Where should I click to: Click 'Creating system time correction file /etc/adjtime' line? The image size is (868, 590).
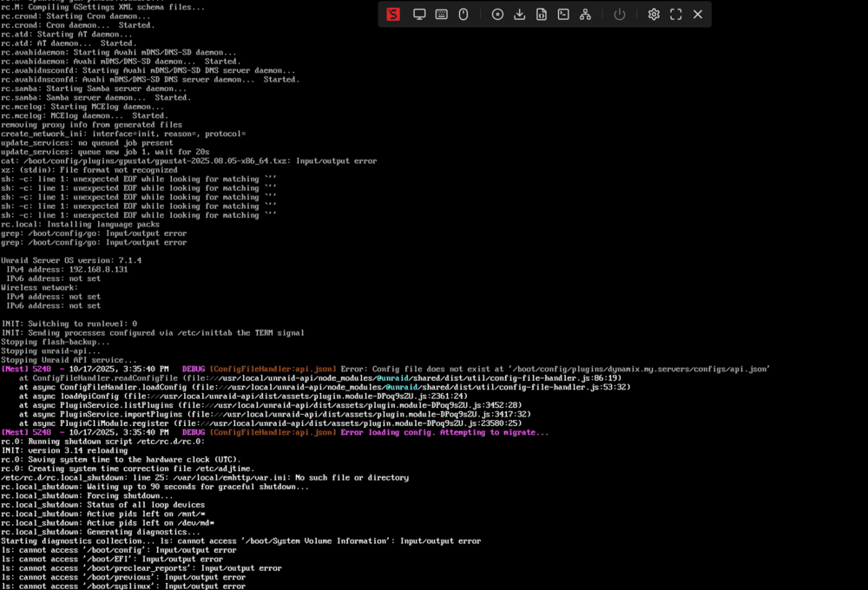click(x=128, y=469)
